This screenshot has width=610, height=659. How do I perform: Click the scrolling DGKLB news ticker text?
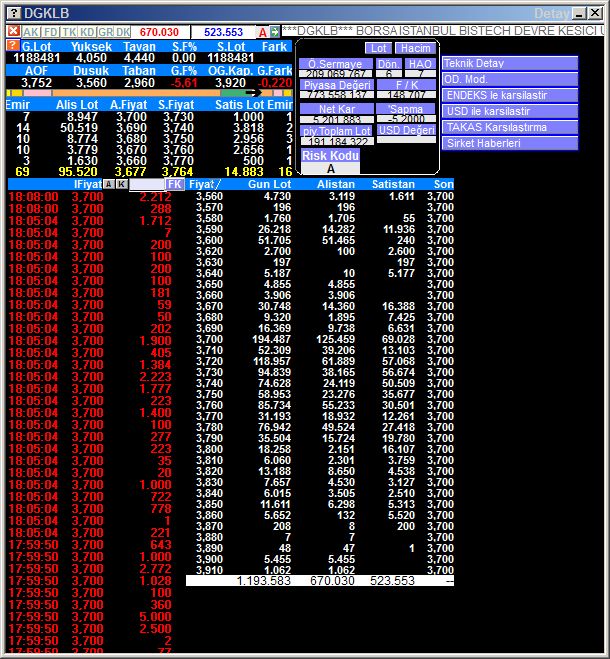(x=443, y=31)
